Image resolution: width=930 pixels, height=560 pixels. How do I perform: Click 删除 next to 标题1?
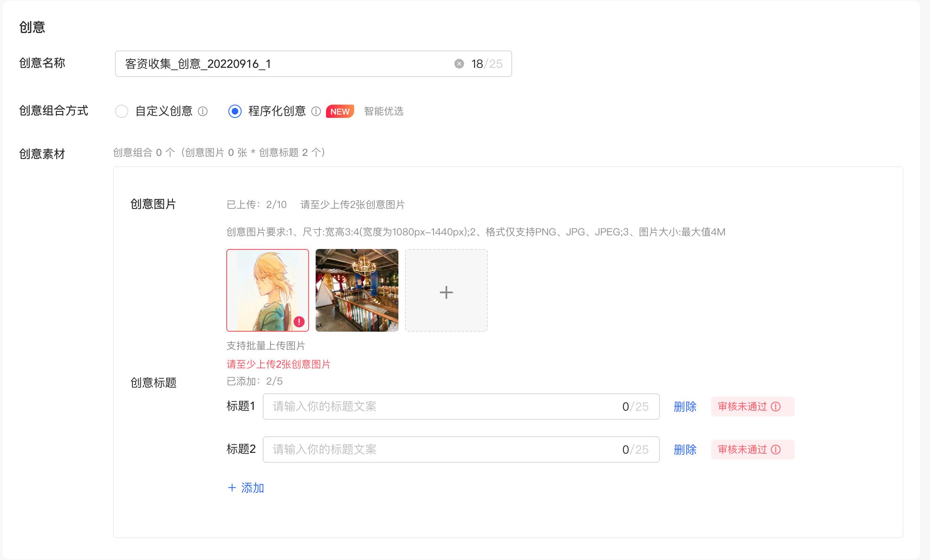point(684,407)
